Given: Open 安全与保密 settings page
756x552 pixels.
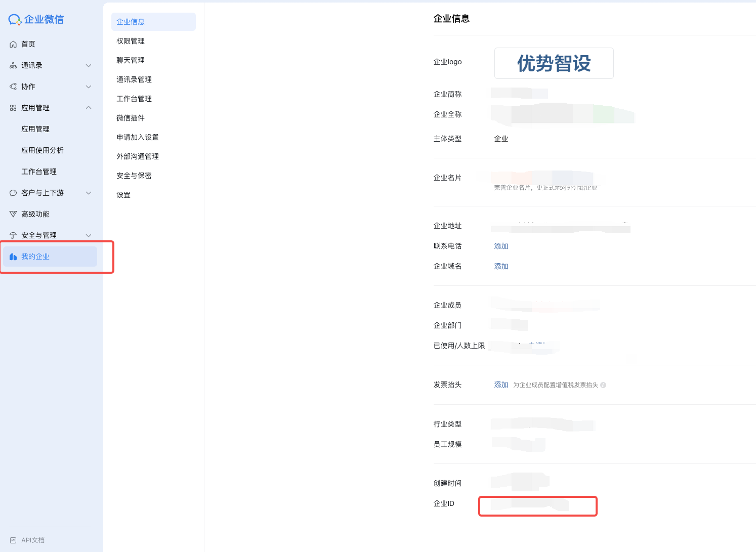Looking at the screenshot, I should pos(134,176).
